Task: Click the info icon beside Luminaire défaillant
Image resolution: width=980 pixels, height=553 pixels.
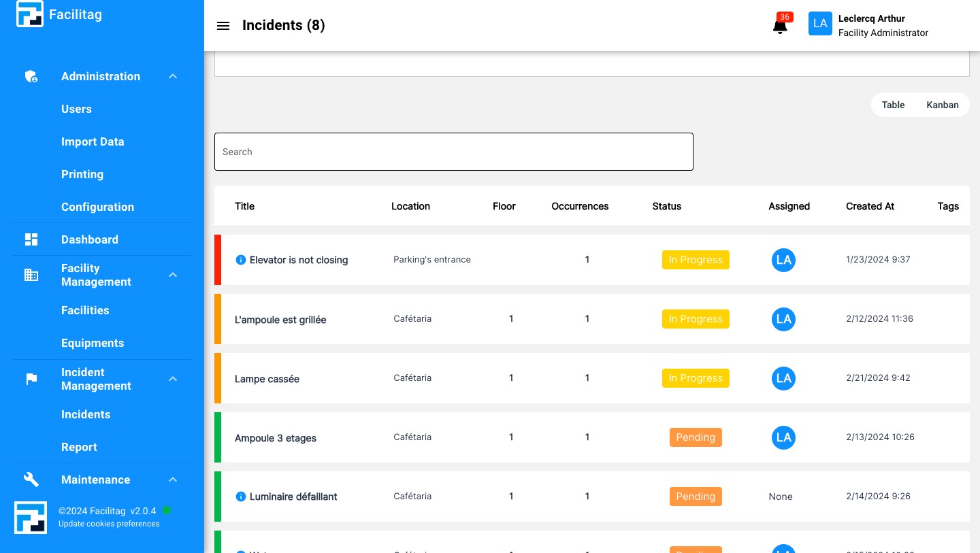Action: click(x=241, y=497)
